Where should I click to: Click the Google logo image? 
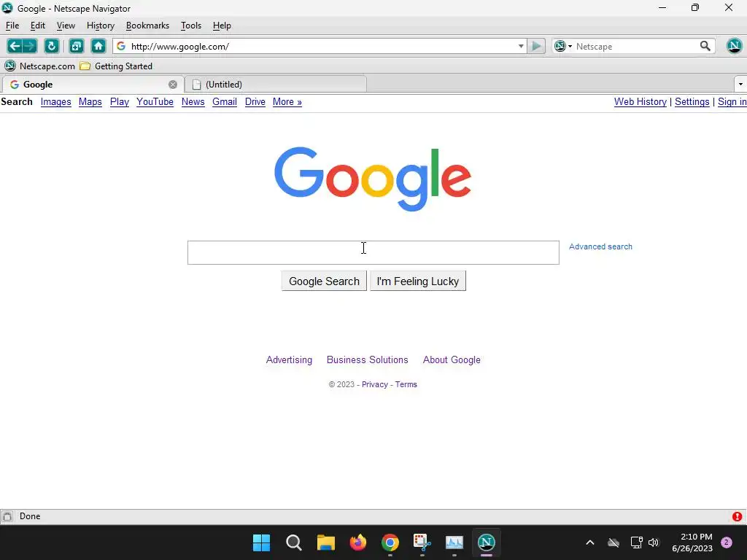click(373, 179)
